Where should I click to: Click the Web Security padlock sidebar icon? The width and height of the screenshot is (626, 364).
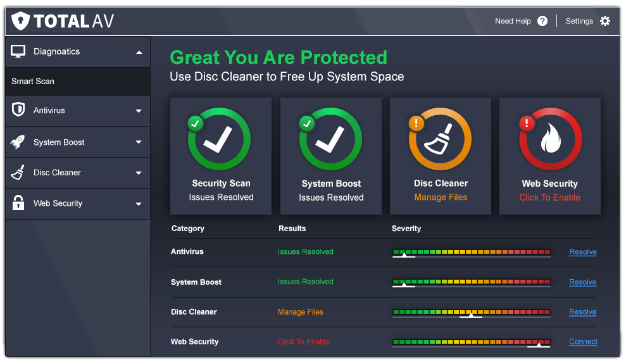tap(18, 203)
